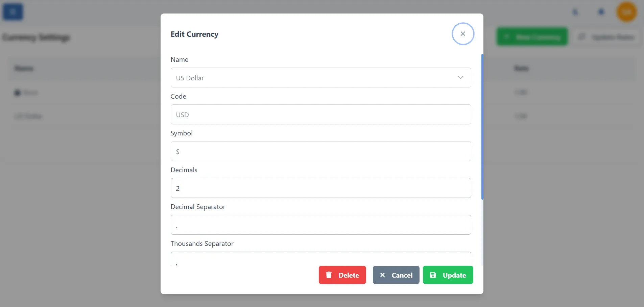Click the Symbol field showing the dollar sign

coord(320,151)
